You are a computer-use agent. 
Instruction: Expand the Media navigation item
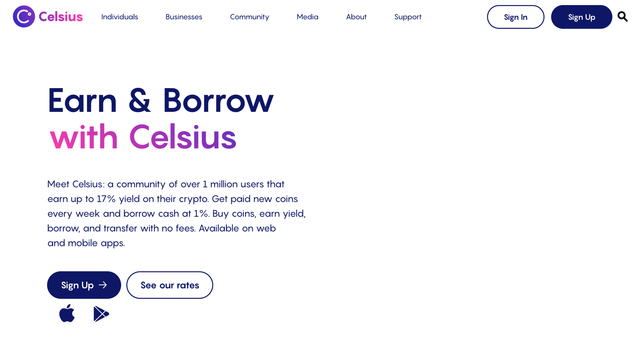point(307,17)
